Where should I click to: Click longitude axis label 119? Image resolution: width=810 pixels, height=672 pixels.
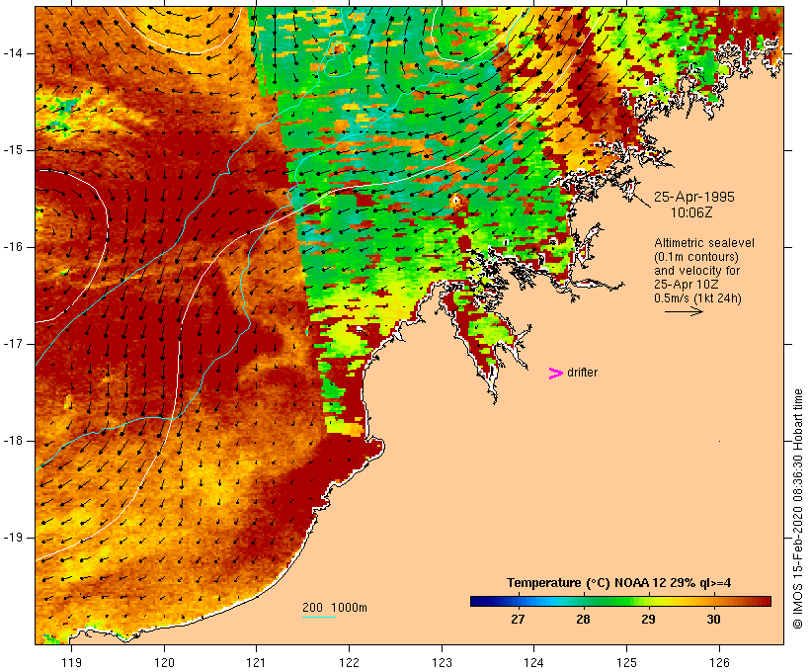71,662
